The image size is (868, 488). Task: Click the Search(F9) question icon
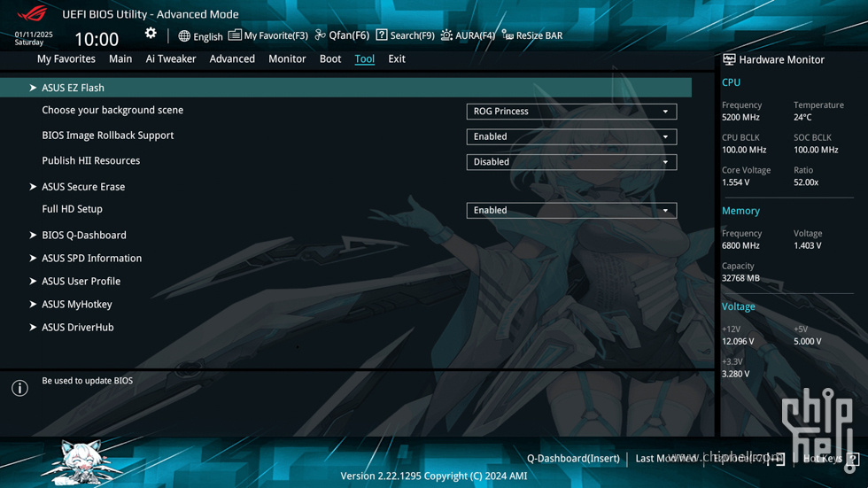(x=382, y=35)
